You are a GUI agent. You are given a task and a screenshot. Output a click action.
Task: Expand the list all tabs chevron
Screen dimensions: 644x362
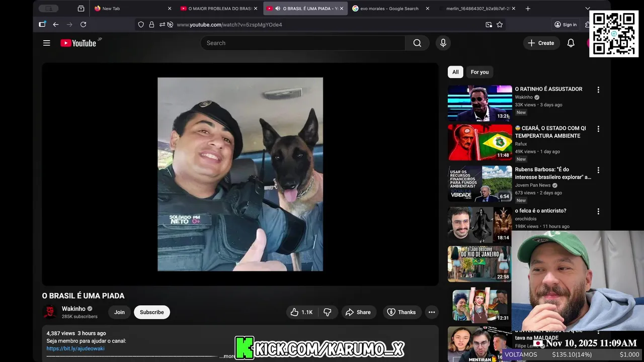pos(587,9)
